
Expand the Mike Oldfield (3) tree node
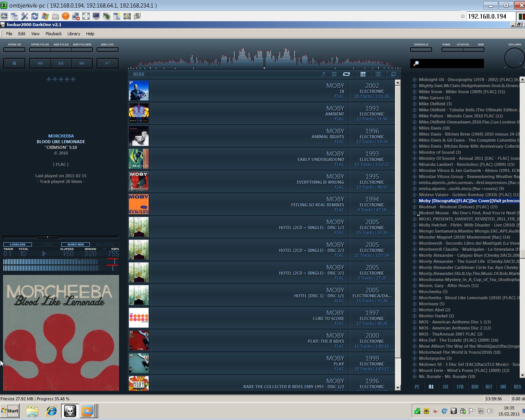tap(414, 104)
